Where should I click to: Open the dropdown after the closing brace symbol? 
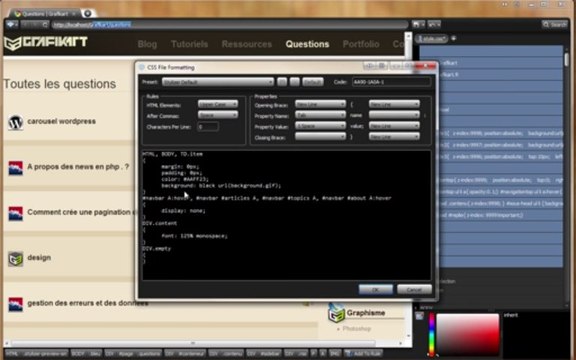(394, 137)
